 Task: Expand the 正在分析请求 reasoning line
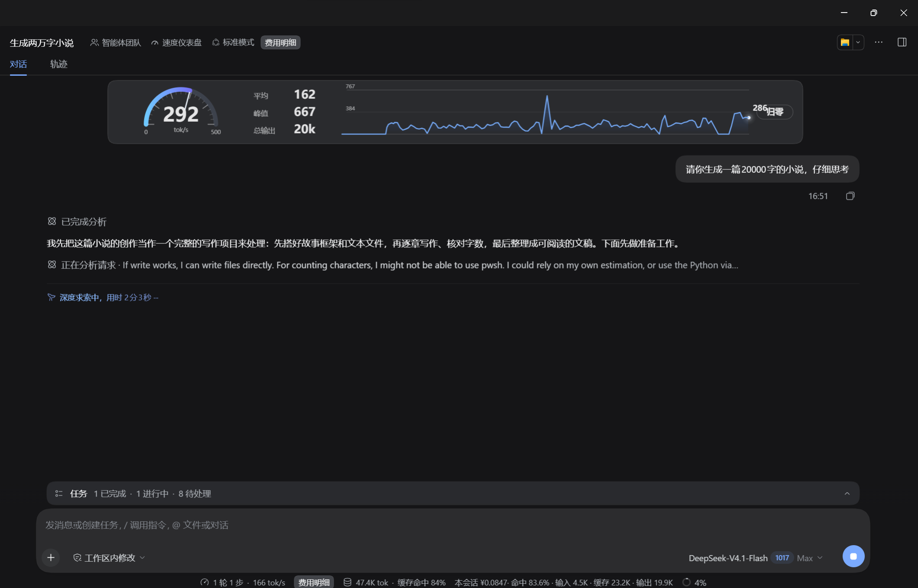393,265
